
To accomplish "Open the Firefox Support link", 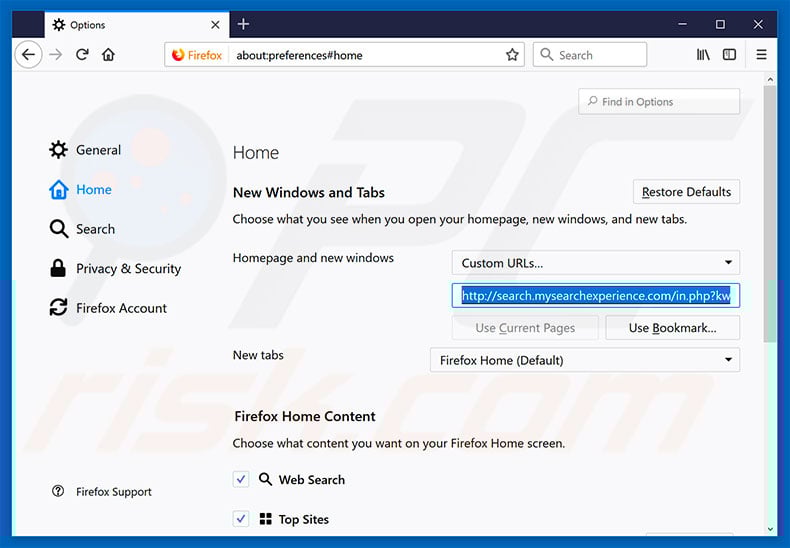I will click(101, 492).
